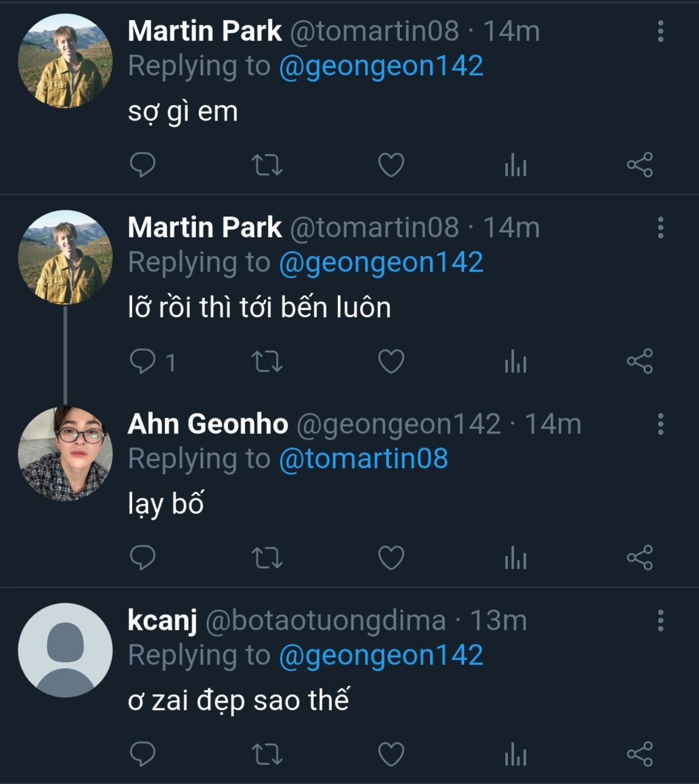This screenshot has height=784, width=699.
Task: Reply to the "sợ gì em" tweet
Action: pos(143,165)
